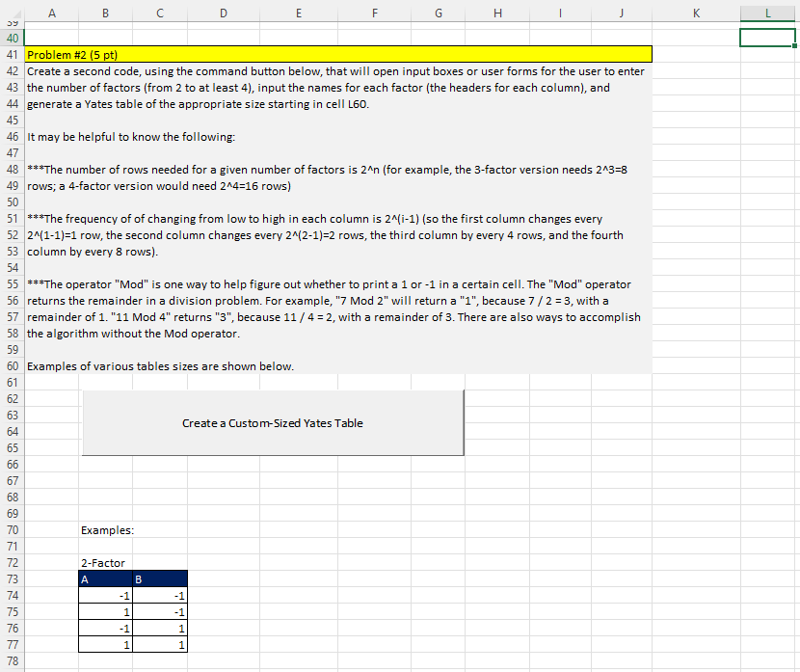Select cell B74 containing -1
800x672 pixels.
pos(106,596)
